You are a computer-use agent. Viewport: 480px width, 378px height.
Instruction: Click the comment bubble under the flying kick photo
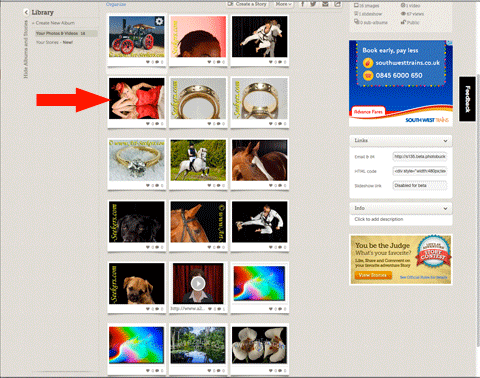pyautogui.click(x=280, y=247)
